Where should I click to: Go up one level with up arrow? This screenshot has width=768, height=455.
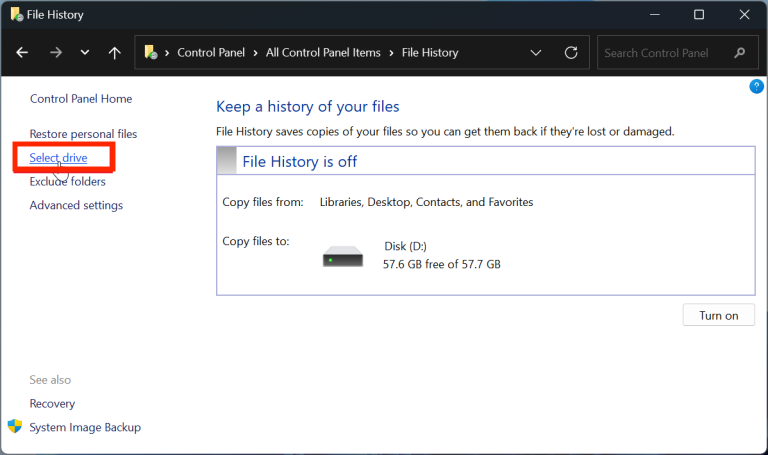[115, 52]
